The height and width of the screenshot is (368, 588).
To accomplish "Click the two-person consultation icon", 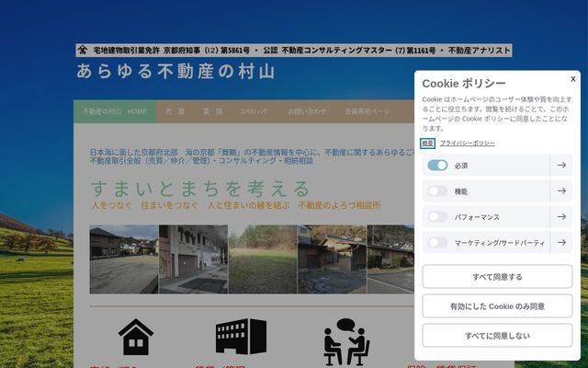I will (x=347, y=341).
